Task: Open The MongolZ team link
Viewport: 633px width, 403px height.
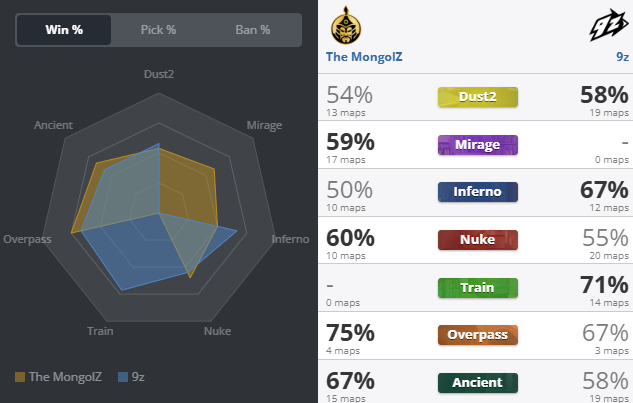Action: tap(366, 57)
